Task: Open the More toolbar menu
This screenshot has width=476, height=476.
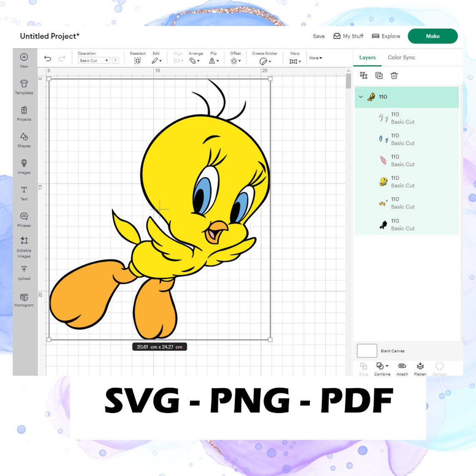Action: (x=315, y=58)
